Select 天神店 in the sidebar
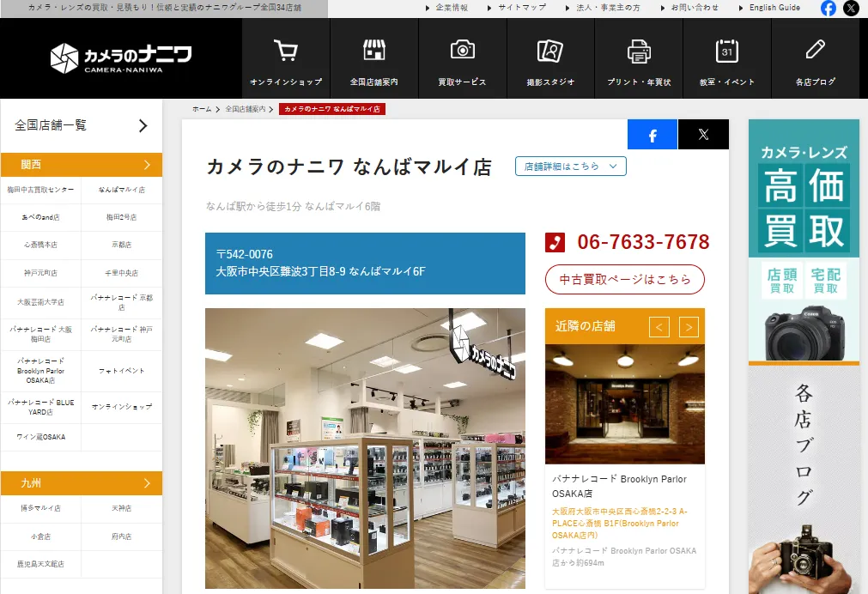868x594 pixels. [122, 508]
